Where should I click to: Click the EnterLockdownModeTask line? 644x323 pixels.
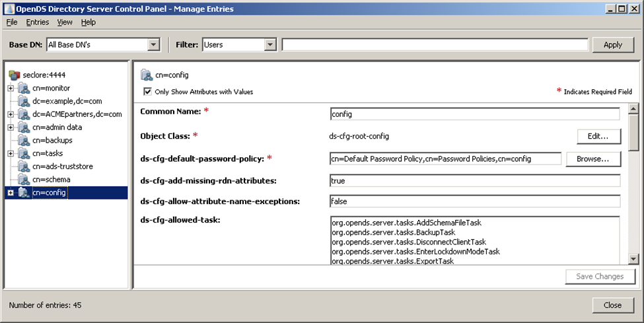click(x=415, y=252)
